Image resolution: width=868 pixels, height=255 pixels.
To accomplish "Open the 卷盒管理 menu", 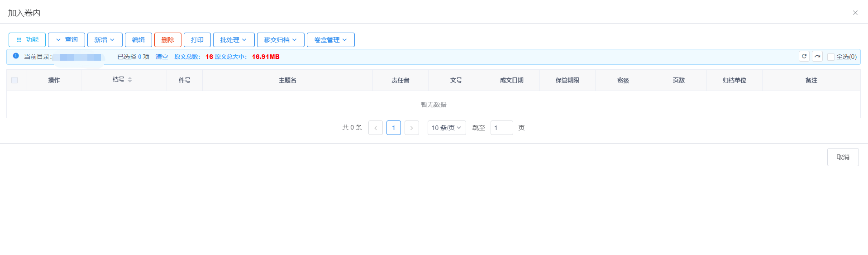I will pyautogui.click(x=330, y=40).
